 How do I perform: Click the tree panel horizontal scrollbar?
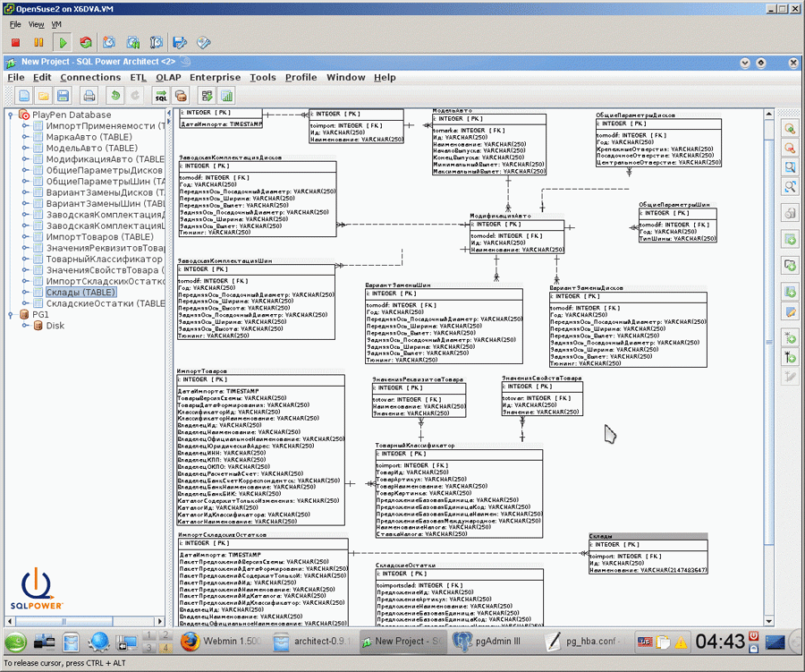[x=85, y=621]
